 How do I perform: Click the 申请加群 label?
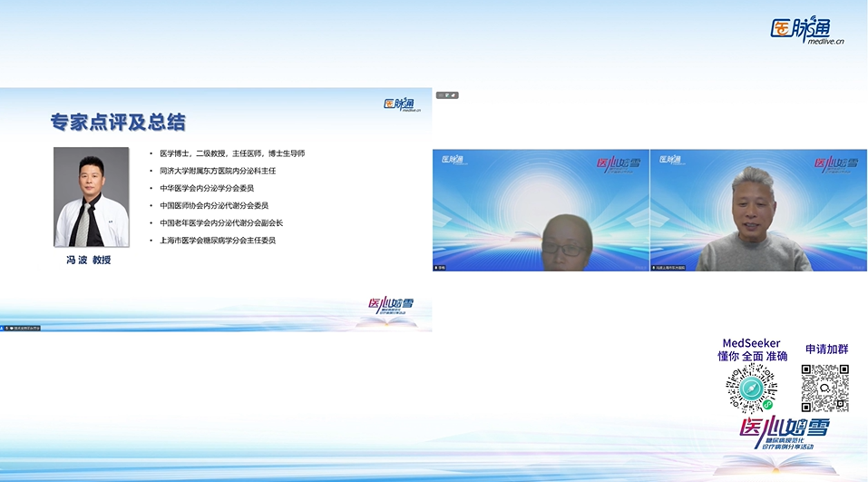click(826, 349)
